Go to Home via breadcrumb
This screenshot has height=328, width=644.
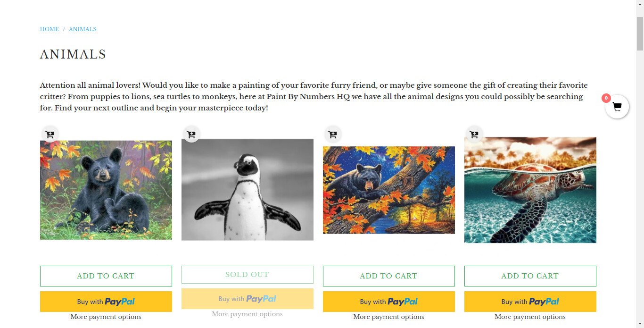pos(50,29)
